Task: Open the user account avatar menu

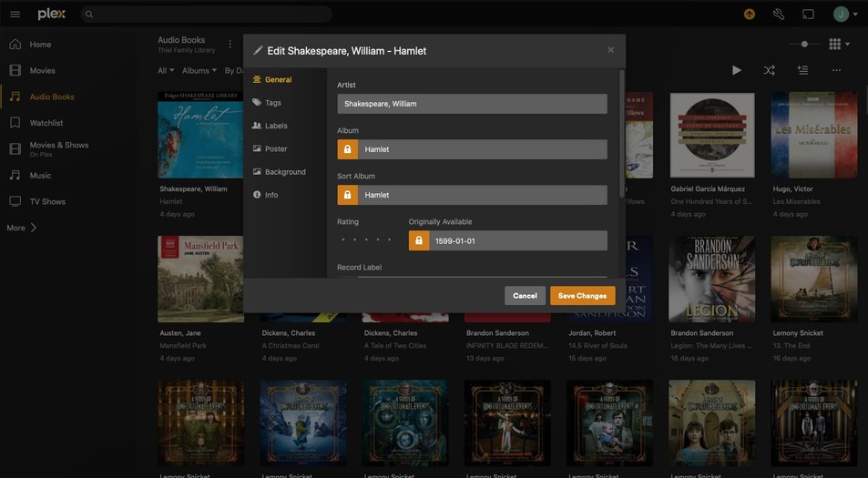Action: (844, 15)
